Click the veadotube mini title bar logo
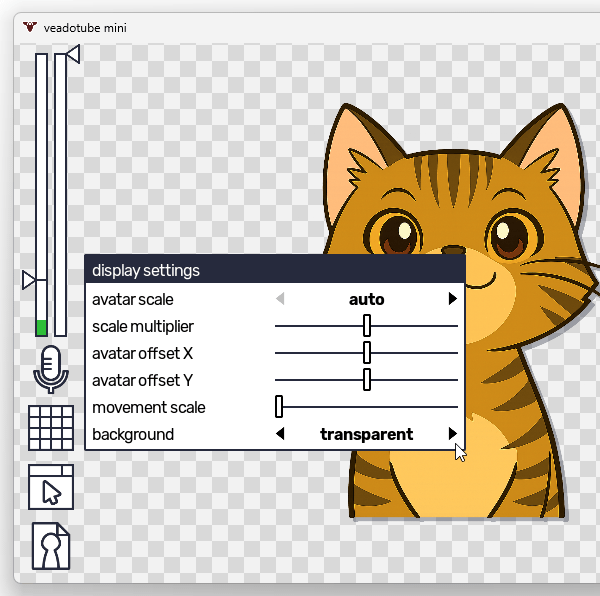Screen dimensions: 600x596 coord(30,27)
